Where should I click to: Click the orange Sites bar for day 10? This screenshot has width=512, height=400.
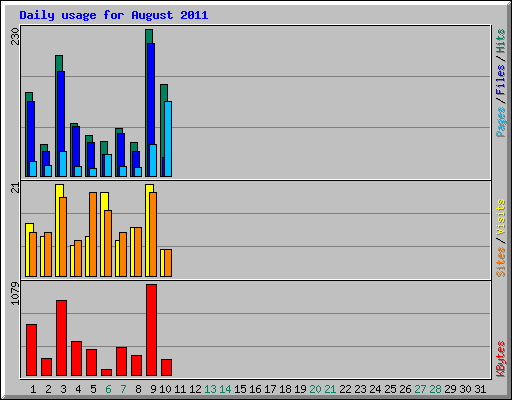coord(168,263)
